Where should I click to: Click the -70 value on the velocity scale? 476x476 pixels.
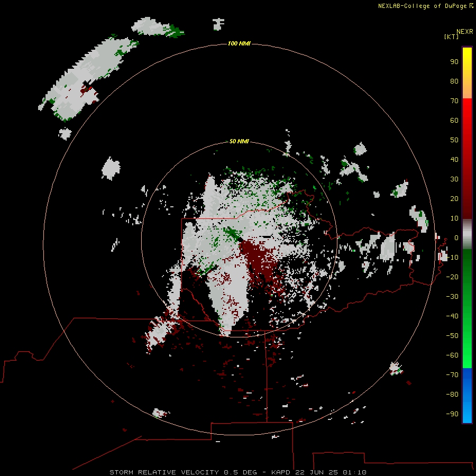[x=452, y=375]
